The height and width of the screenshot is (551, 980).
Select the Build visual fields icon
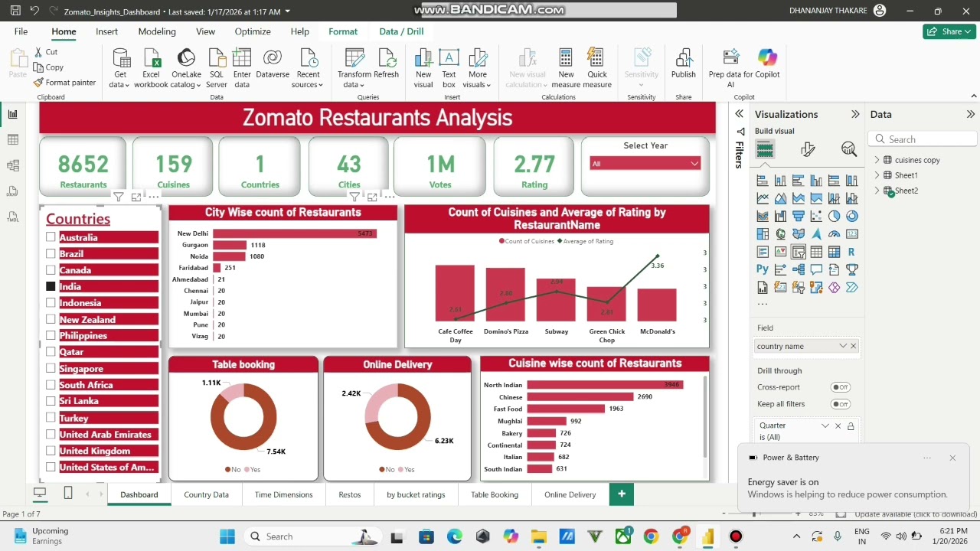pos(765,149)
